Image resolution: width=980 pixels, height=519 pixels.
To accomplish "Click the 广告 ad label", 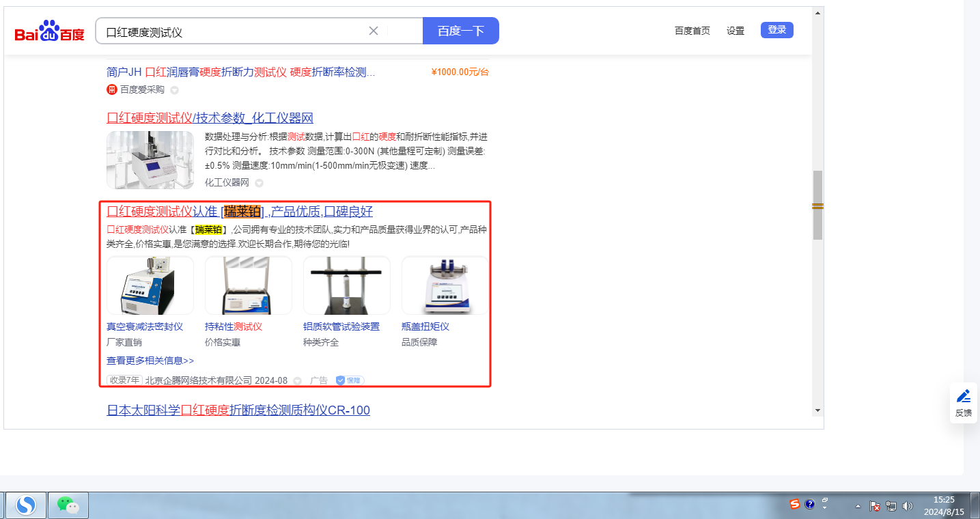I will click(x=319, y=380).
